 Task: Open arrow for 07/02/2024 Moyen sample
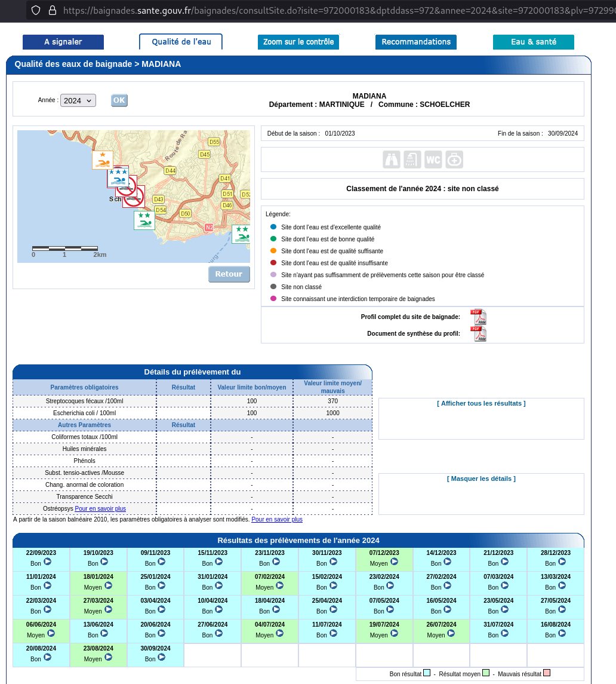pos(280,586)
